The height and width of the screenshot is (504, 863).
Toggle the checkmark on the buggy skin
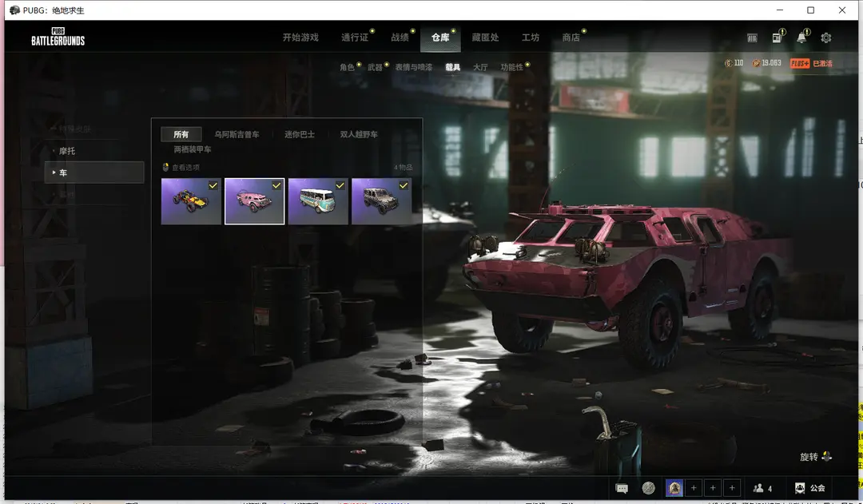click(x=213, y=185)
